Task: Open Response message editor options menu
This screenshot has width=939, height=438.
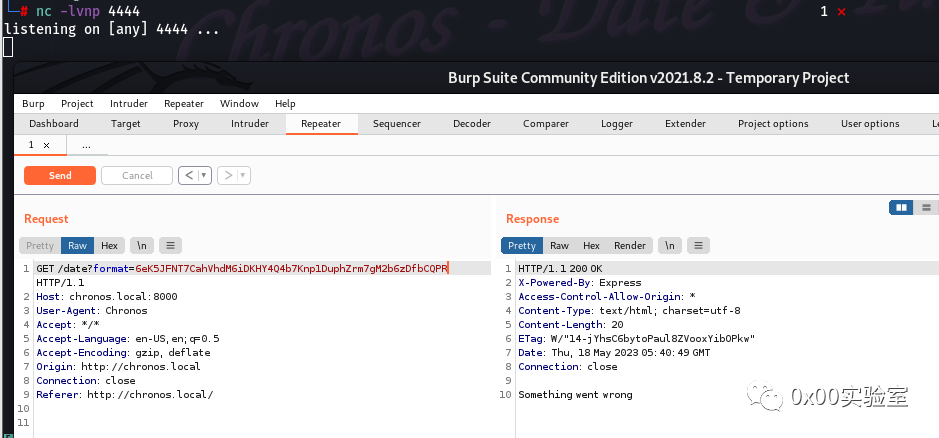Action: pos(698,246)
